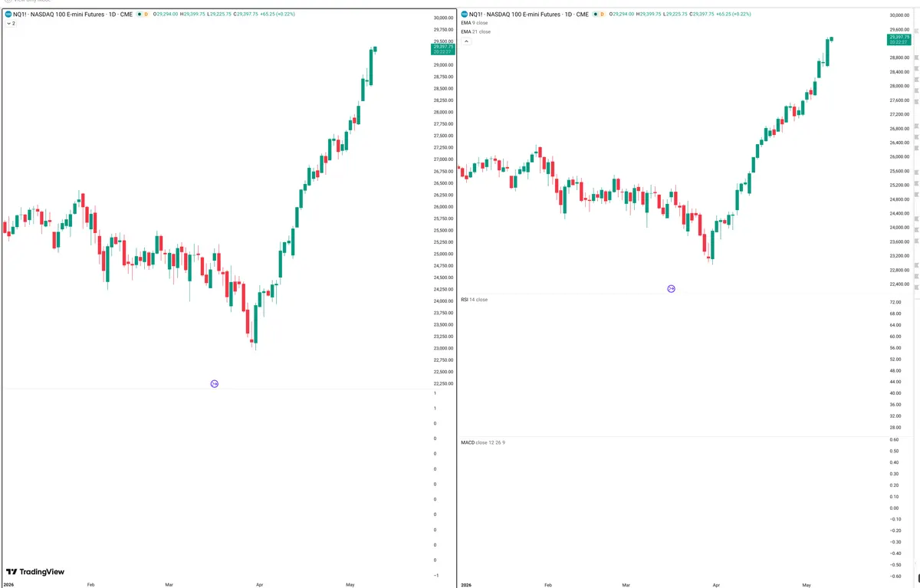Select the MACD close 12 26 9 legend

coord(483,442)
